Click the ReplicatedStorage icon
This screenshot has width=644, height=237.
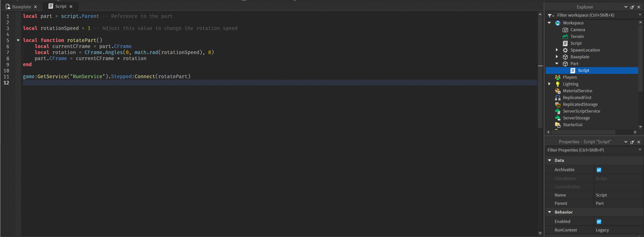(x=558, y=105)
